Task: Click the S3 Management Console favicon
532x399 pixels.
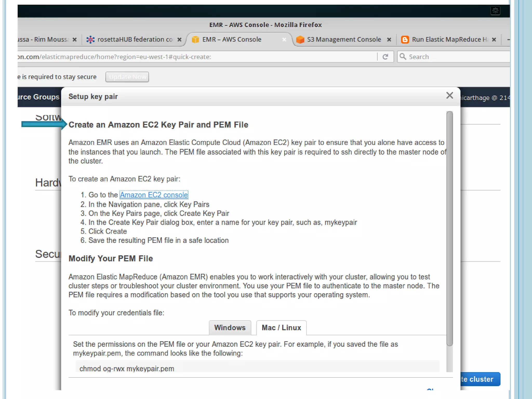Action: pyautogui.click(x=300, y=39)
